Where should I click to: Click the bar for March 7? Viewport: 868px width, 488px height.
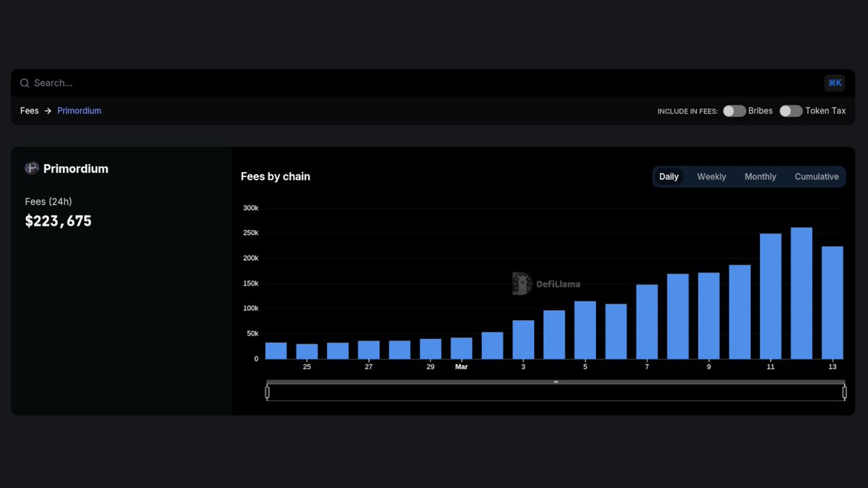click(647, 322)
